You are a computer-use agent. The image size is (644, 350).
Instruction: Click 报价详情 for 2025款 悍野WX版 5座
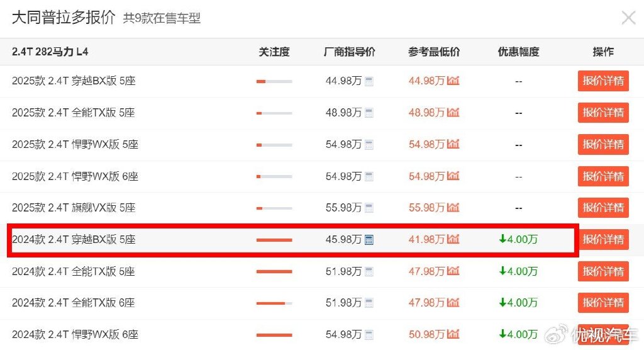pos(603,144)
